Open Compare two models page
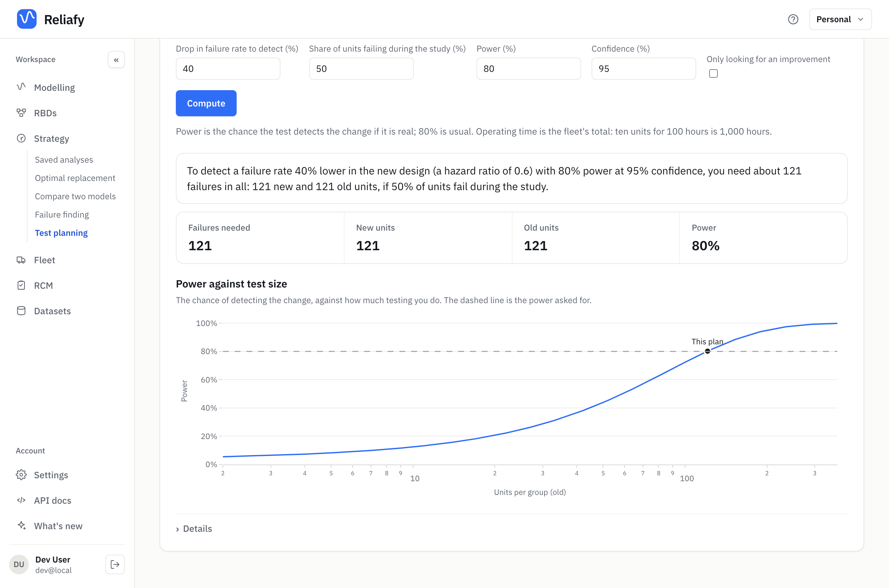This screenshot has width=889, height=588. click(75, 196)
